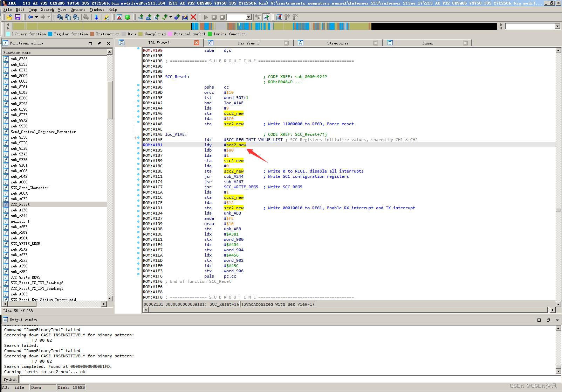This screenshot has width=562, height=392.
Task: Click the navigation band overview bar
Action: tap(255, 26)
